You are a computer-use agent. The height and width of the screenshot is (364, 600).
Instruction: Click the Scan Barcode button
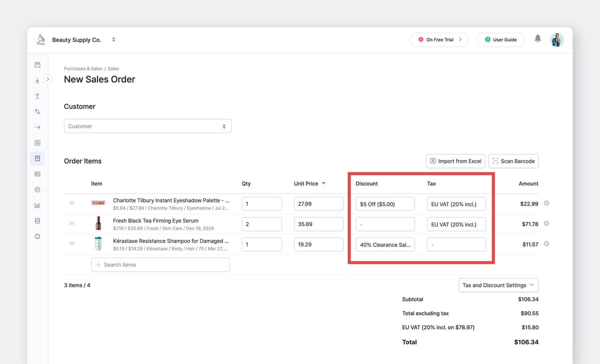coord(513,161)
